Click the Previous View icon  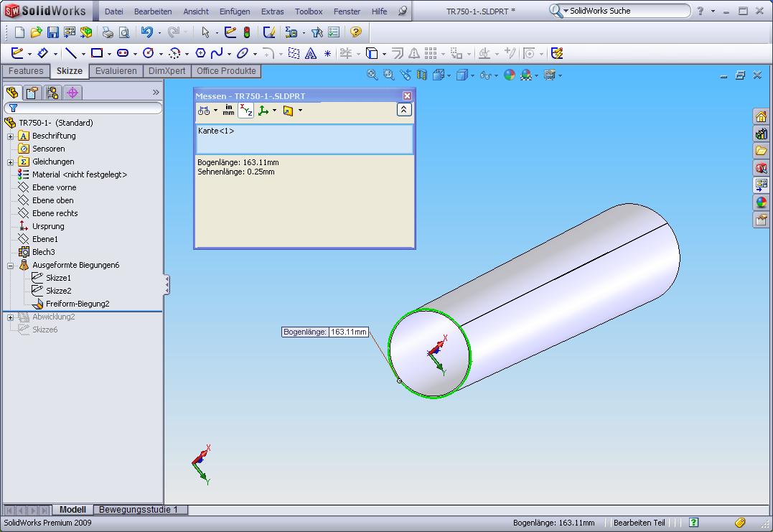click(406, 75)
